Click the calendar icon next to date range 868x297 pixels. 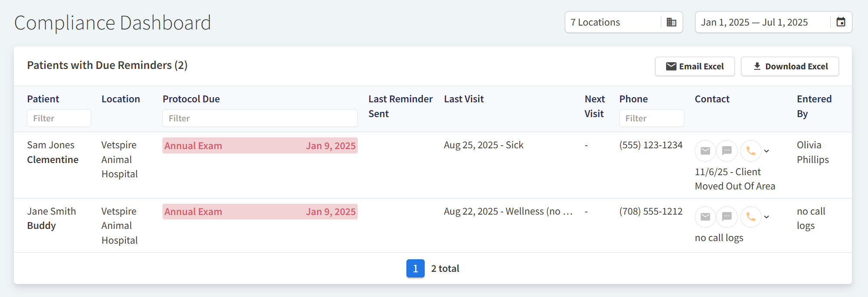pos(842,22)
